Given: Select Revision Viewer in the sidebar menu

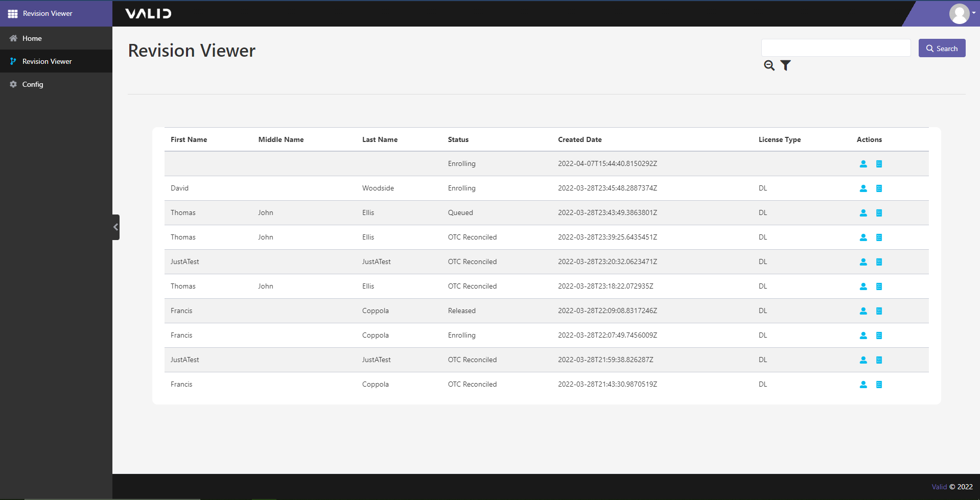Looking at the screenshot, I should (x=47, y=61).
